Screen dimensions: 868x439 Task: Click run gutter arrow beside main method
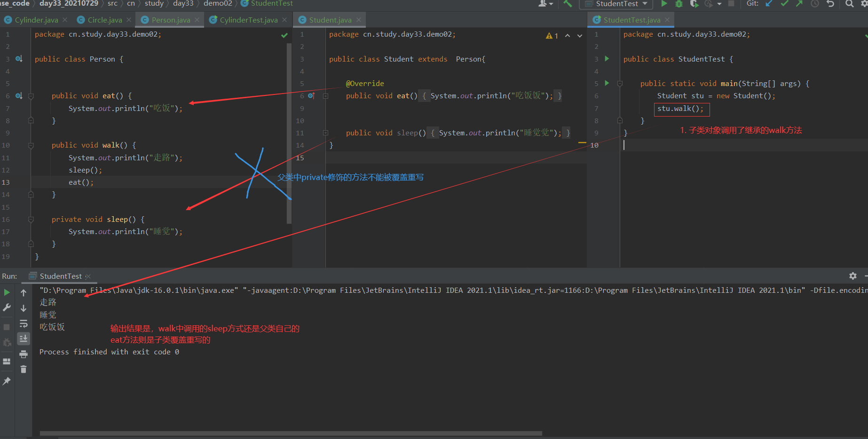coord(607,83)
